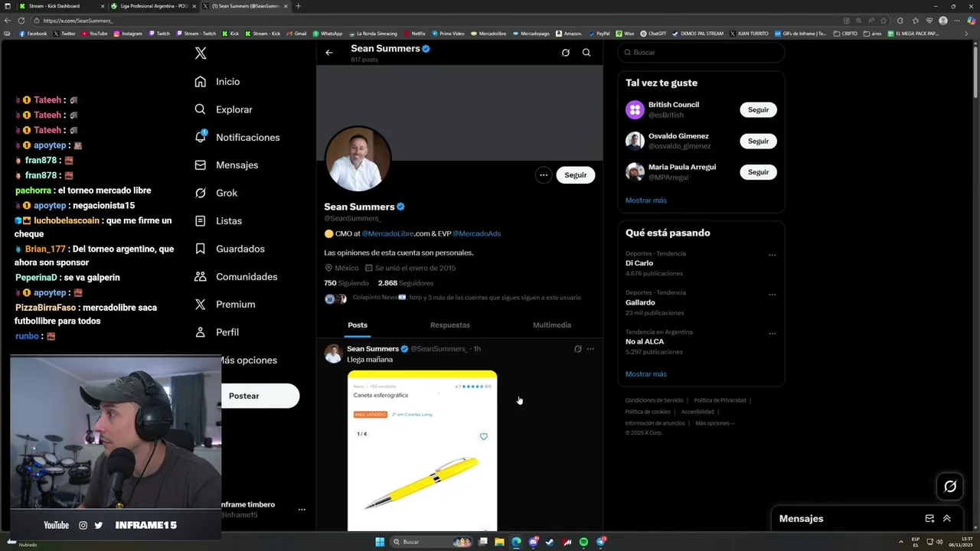This screenshot has width=980, height=551.
Task: Open account menu dots next to inframe timbero
Action: [302, 510]
